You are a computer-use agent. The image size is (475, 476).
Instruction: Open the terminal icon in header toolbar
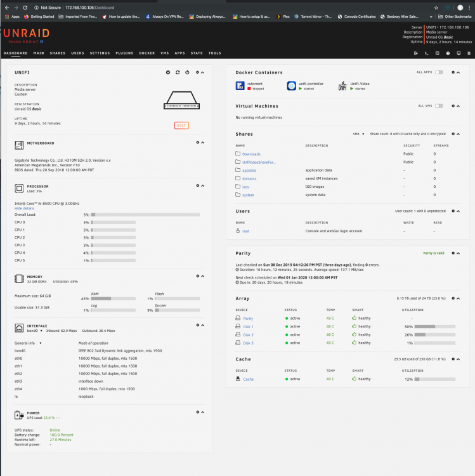426,53
